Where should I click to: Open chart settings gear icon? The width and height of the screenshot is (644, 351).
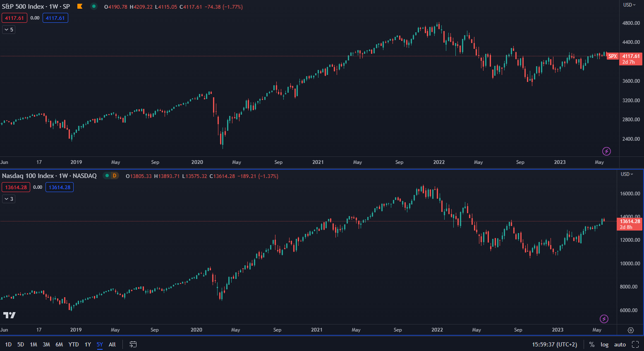point(630,330)
